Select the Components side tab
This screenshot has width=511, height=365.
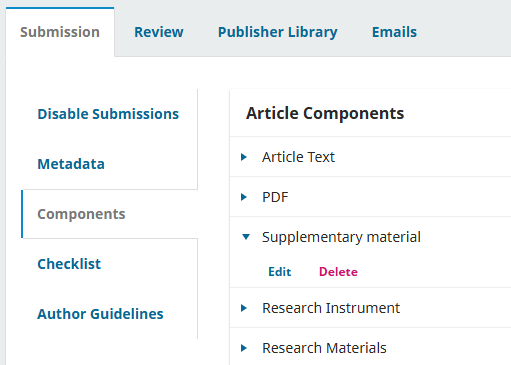coord(81,214)
